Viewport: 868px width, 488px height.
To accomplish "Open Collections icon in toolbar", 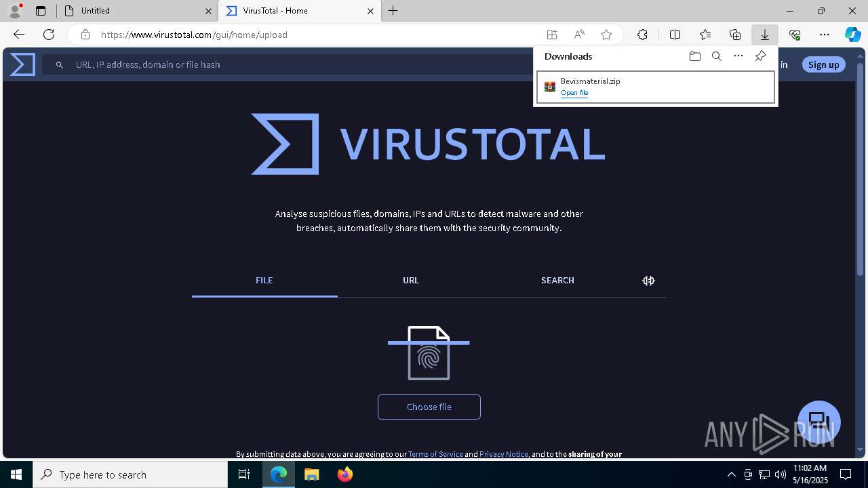I will 735,35.
